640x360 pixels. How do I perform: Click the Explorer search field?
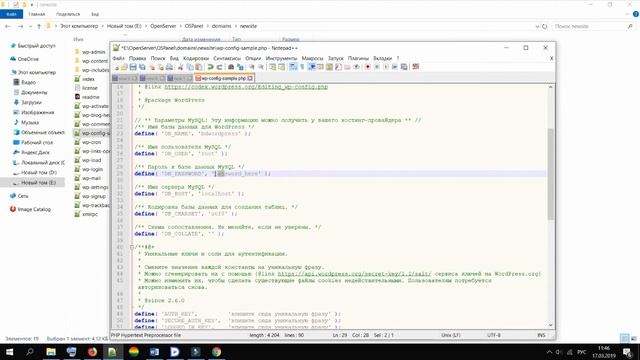(593, 26)
